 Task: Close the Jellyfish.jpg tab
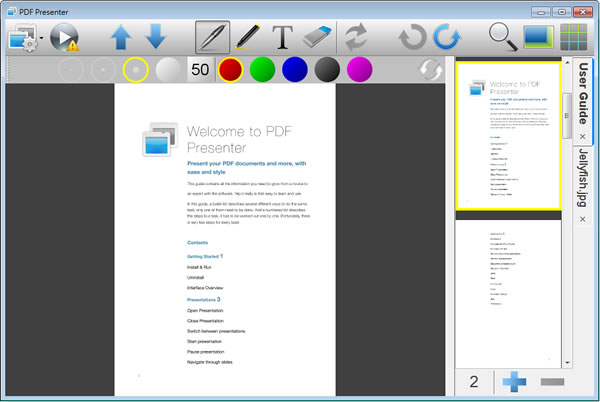(x=583, y=219)
